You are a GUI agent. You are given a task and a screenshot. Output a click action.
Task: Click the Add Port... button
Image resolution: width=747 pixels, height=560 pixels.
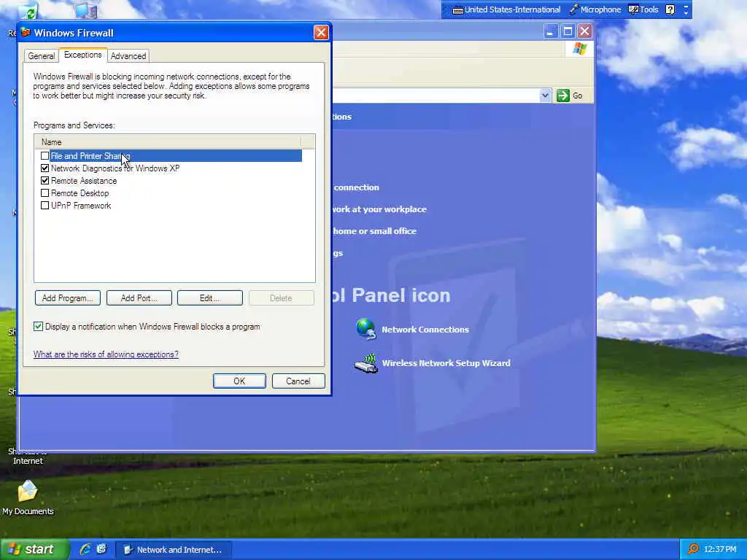click(x=139, y=298)
